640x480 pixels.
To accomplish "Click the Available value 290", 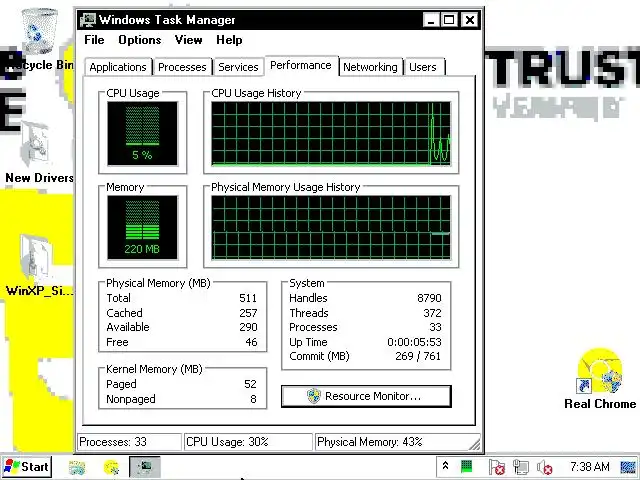I will 248,327.
